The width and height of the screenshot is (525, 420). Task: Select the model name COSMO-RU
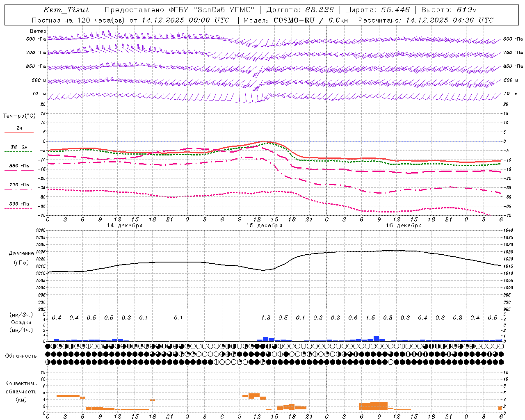tap(294, 20)
